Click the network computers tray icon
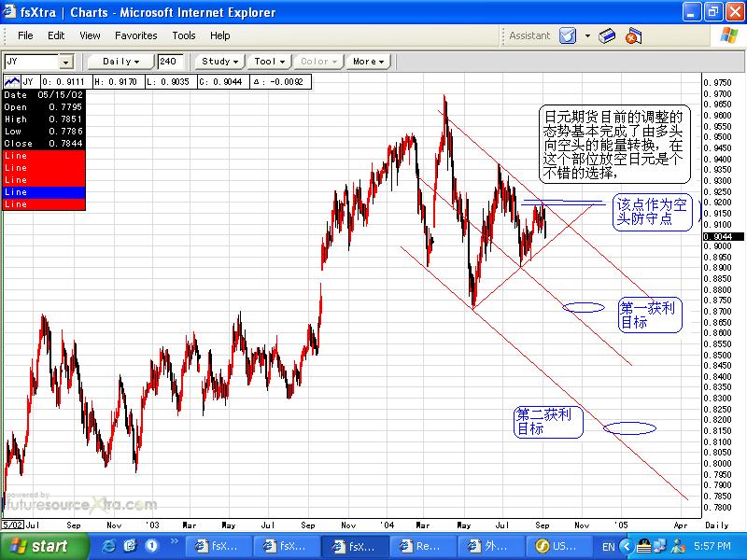Viewport: 747px width, 560px height. [660, 546]
